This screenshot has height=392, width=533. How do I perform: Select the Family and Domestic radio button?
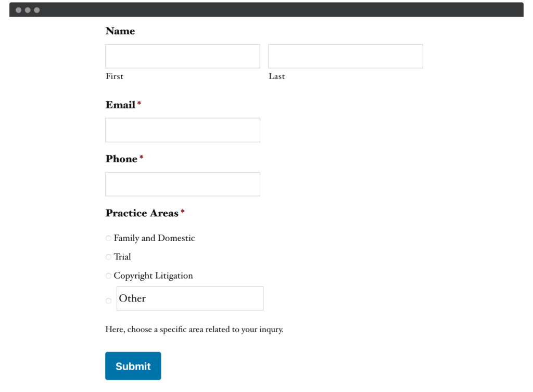coord(108,238)
